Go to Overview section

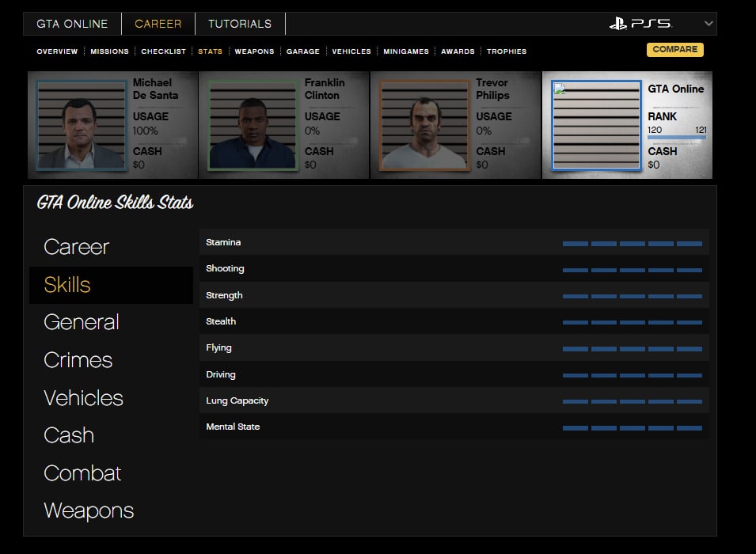pos(57,51)
